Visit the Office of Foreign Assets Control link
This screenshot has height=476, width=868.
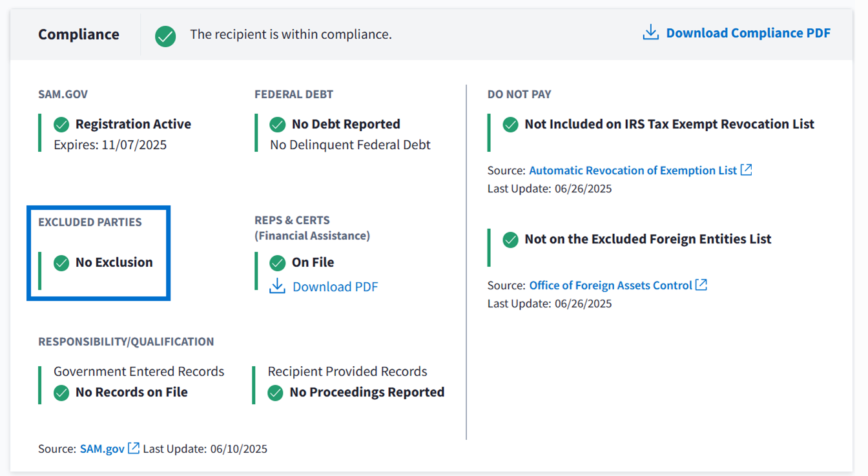pyautogui.click(x=610, y=285)
